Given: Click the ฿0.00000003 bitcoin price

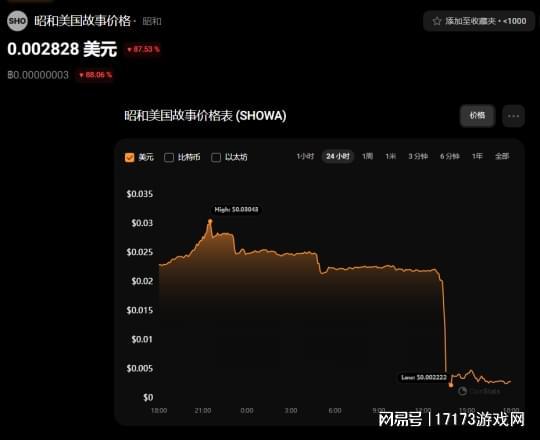Looking at the screenshot, I should pos(38,75).
